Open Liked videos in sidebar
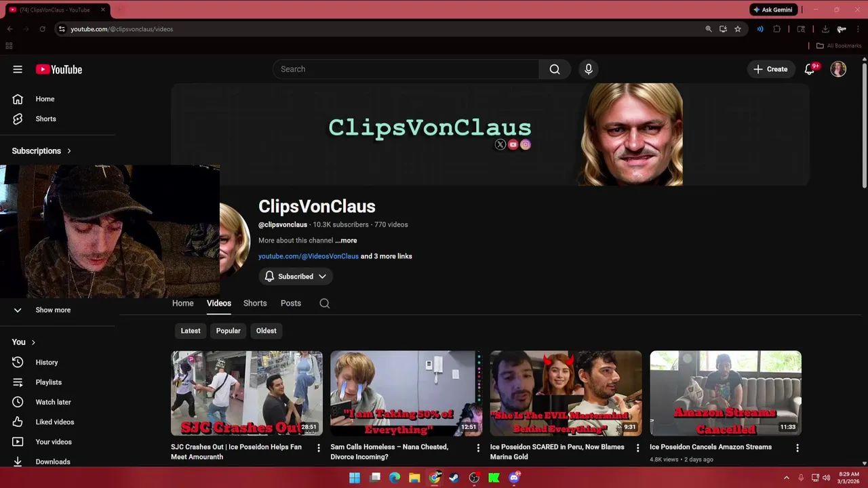This screenshot has width=868, height=488. coord(54,422)
